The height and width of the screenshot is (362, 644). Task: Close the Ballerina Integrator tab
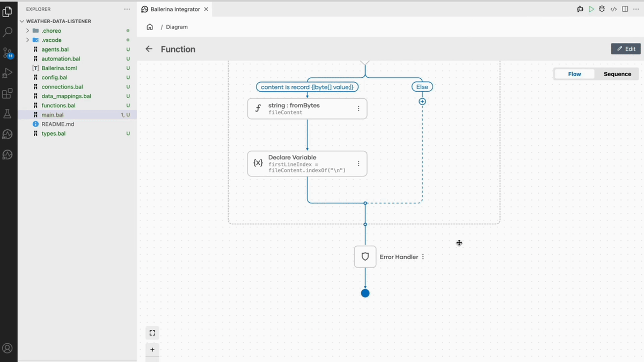206,9
